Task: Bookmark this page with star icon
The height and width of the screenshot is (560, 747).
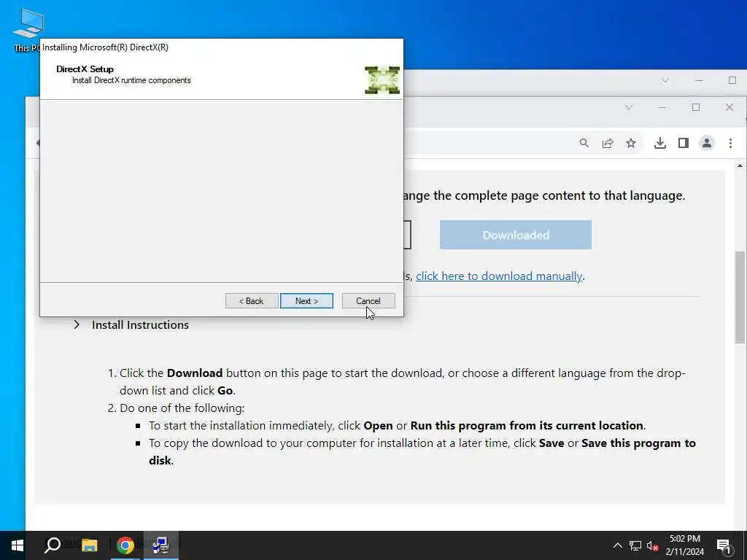Action: (x=631, y=143)
